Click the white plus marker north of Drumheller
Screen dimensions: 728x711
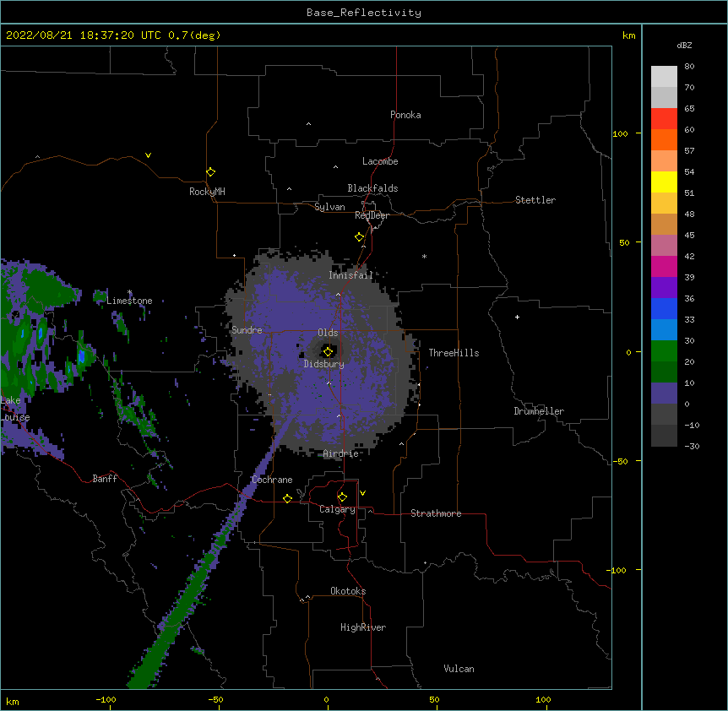point(517,317)
